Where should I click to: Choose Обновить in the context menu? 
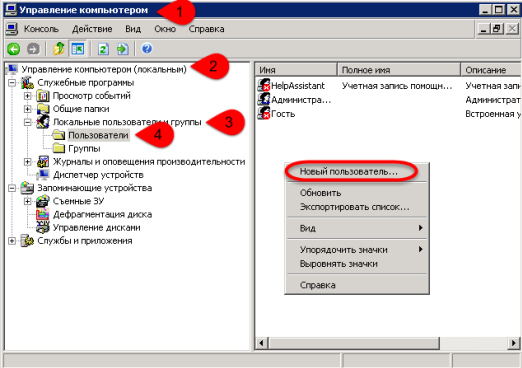point(357,193)
